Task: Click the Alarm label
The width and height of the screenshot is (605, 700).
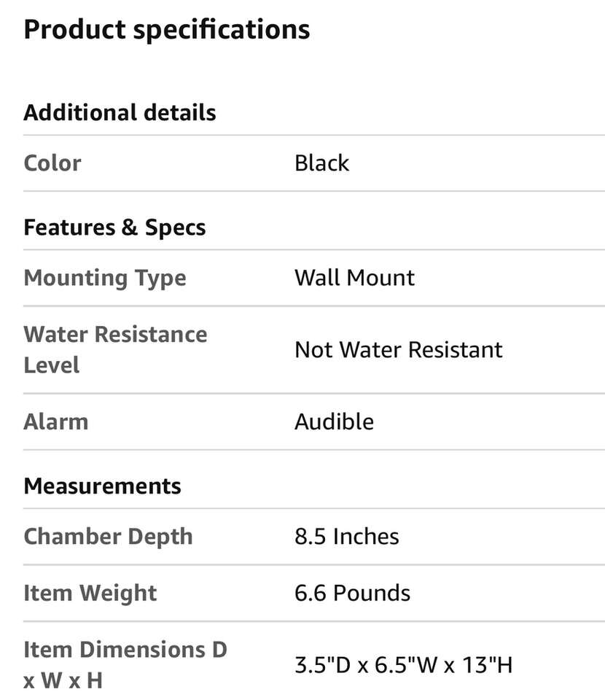Action: pos(56,422)
